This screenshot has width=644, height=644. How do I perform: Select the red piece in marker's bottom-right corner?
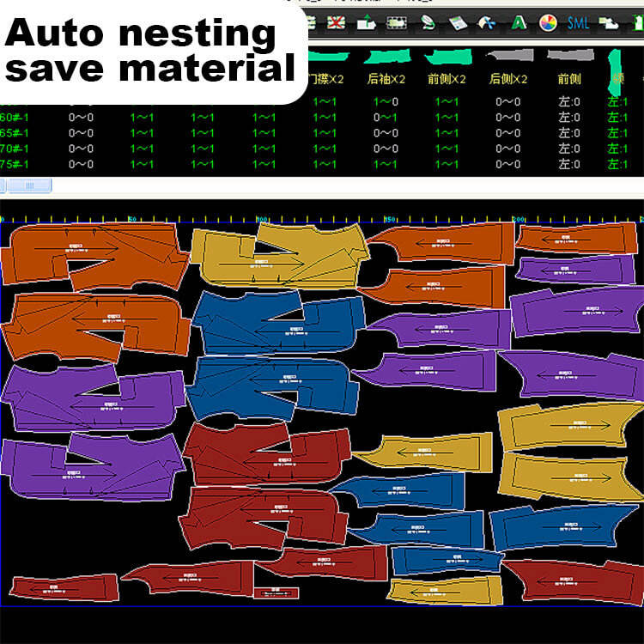574,581
